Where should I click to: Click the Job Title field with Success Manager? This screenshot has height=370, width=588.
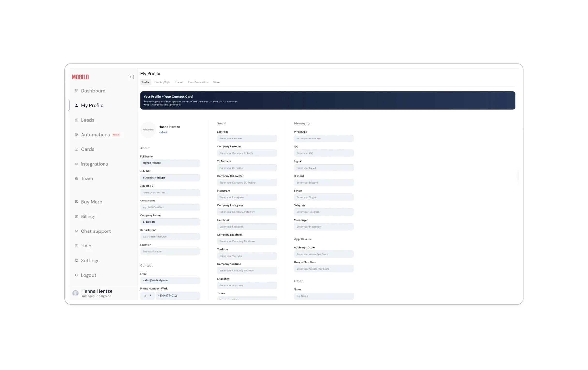(170, 178)
